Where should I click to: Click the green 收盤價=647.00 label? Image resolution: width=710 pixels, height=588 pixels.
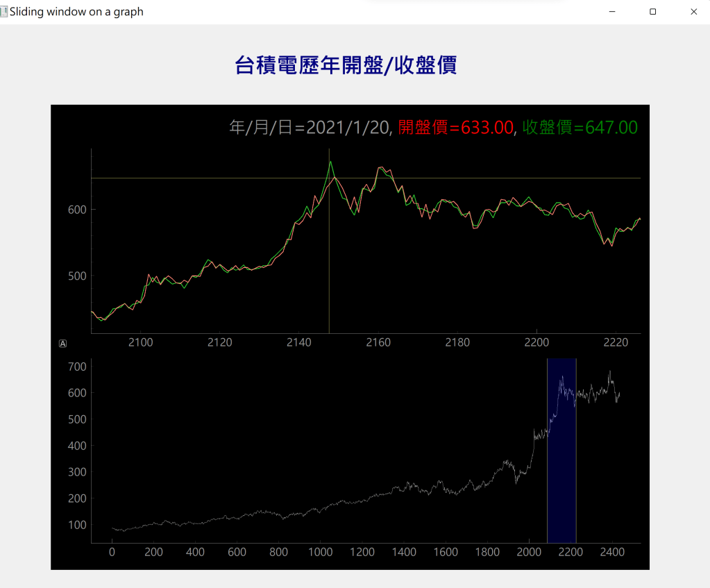(x=580, y=128)
